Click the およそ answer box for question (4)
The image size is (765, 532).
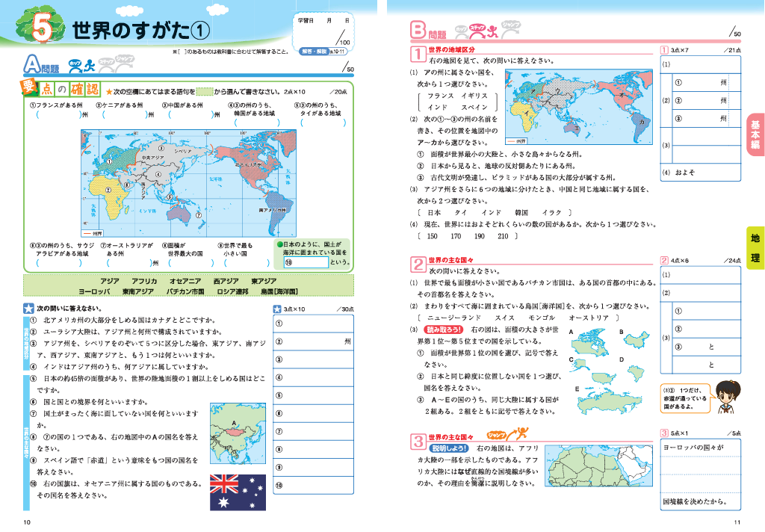[x=701, y=173]
